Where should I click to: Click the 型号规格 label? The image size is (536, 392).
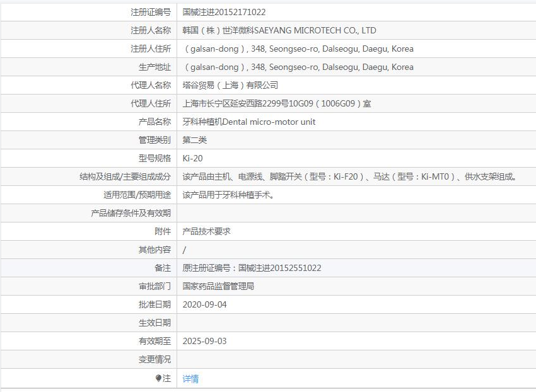[x=154, y=158]
